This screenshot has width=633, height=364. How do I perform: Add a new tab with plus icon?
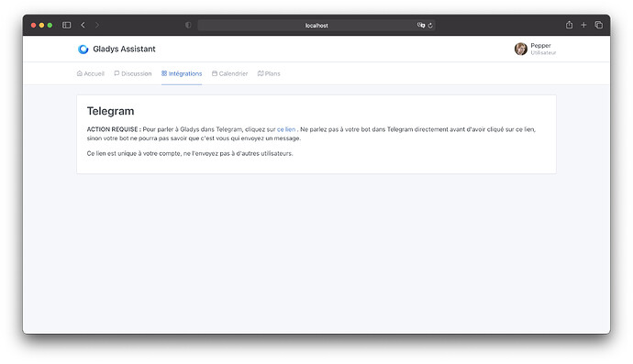coord(583,25)
